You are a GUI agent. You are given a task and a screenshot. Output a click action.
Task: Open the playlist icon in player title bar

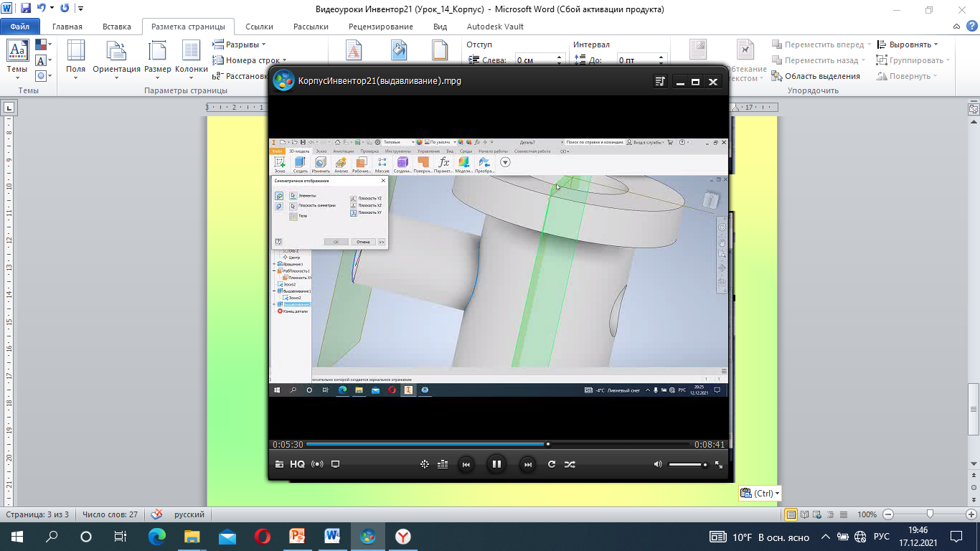[x=660, y=82]
